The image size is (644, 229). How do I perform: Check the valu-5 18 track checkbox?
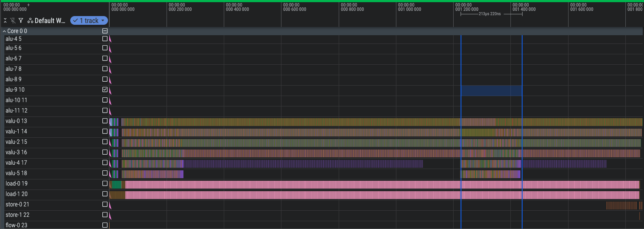105,173
